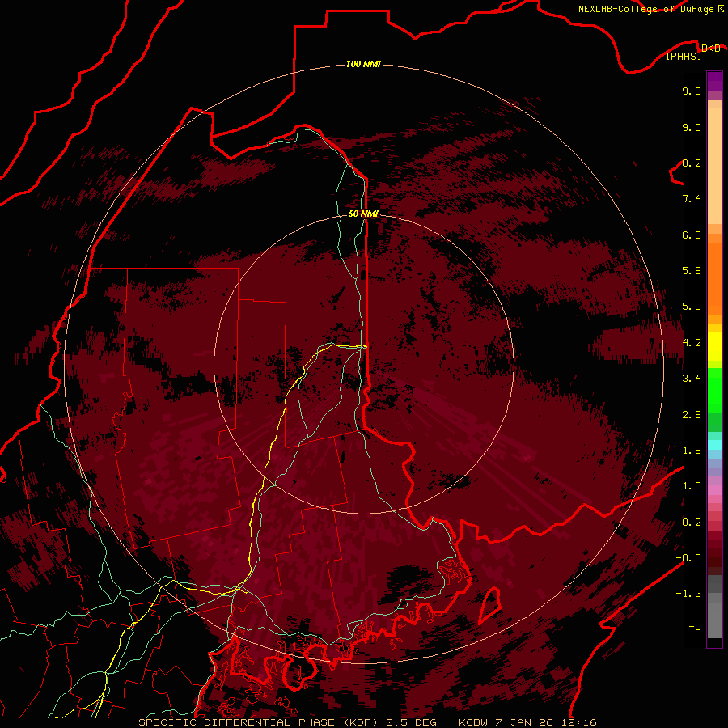Image resolution: width=728 pixels, height=728 pixels.
Task: Click the "3.4" legend value
Action: [x=692, y=379]
